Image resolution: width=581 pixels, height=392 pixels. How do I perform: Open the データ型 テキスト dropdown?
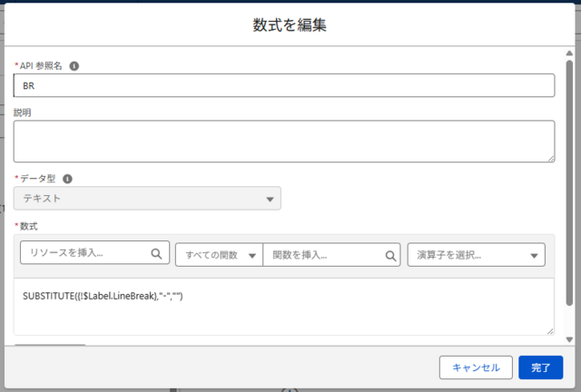[x=147, y=199]
